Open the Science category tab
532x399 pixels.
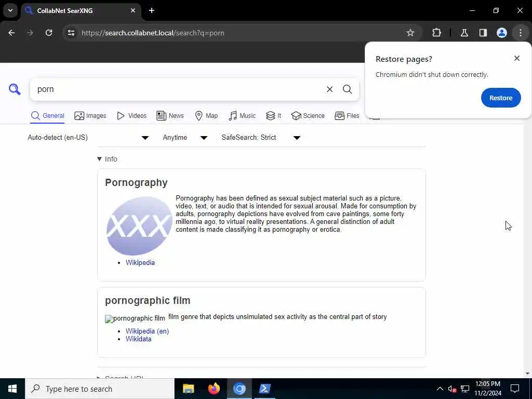(308, 116)
